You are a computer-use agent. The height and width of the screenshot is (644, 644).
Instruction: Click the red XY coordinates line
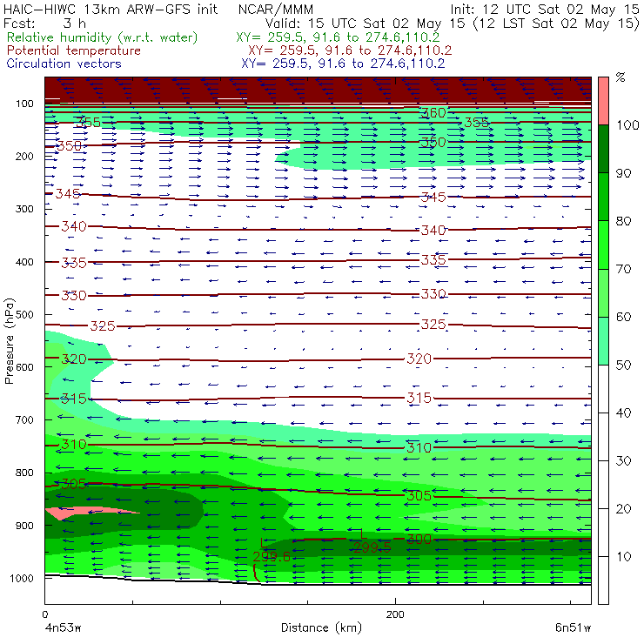[x=350, y=50]
